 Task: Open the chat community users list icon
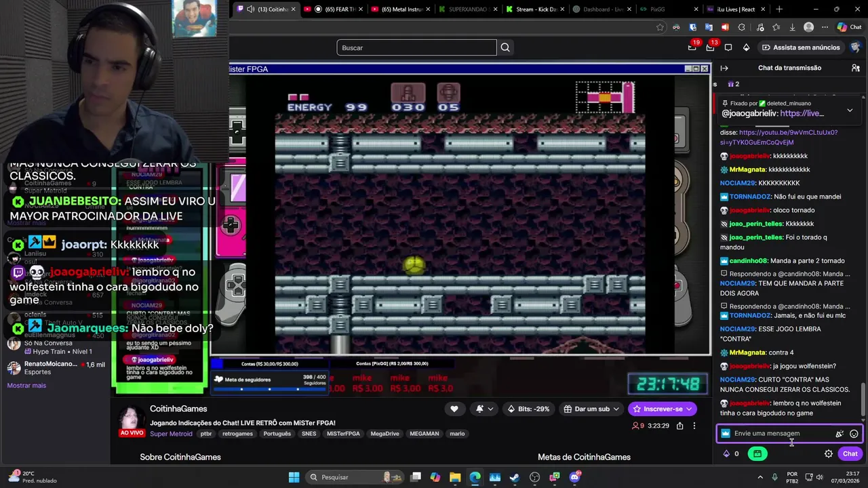point(856,68)
